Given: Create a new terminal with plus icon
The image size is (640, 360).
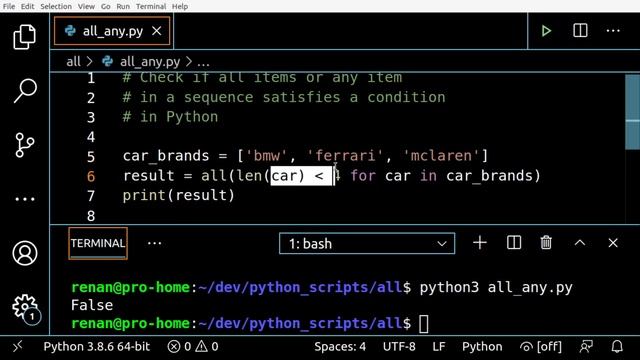Looking at the screenshot, I should [x=480, y=243].
